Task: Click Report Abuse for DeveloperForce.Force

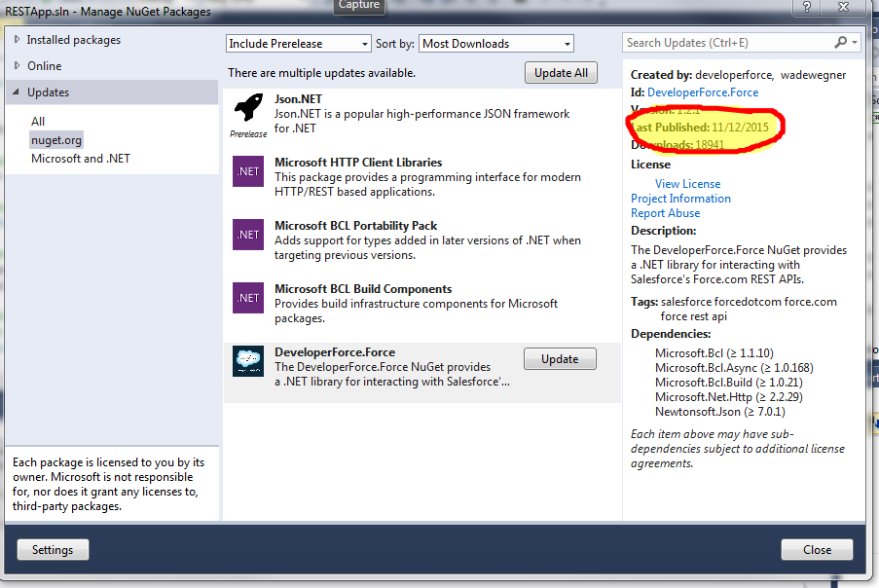Action: 665,213
